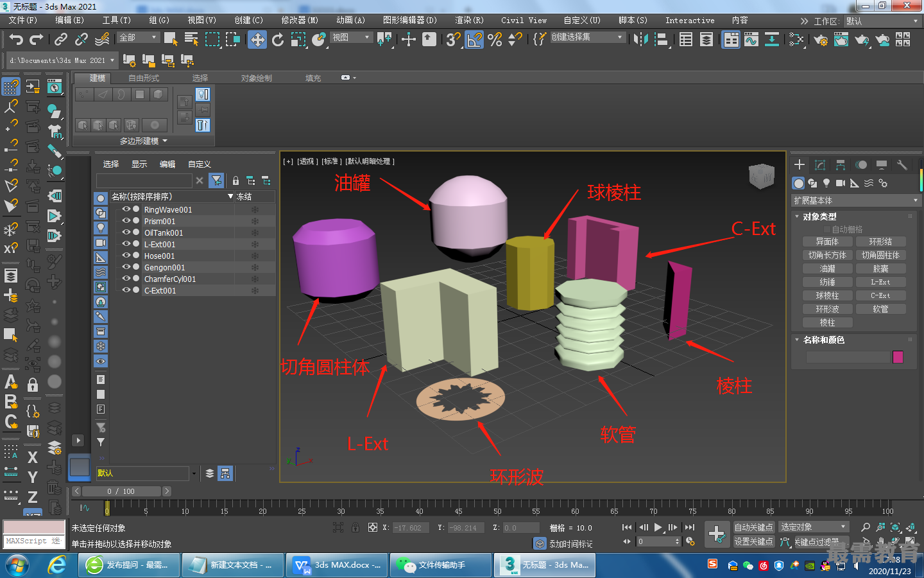Click the C-Ext object type button
This screenshot has height=578, width=924.
click(880, 295)
